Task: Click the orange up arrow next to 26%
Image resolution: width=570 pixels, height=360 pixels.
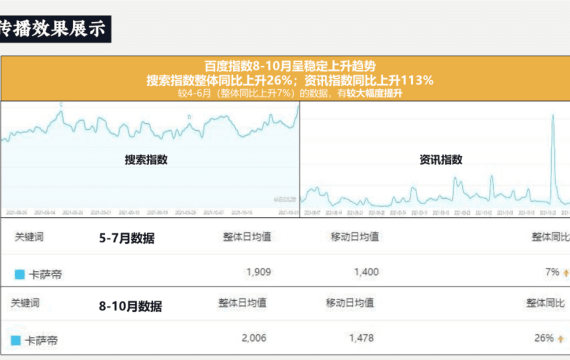Action: (x=561, y=339)
